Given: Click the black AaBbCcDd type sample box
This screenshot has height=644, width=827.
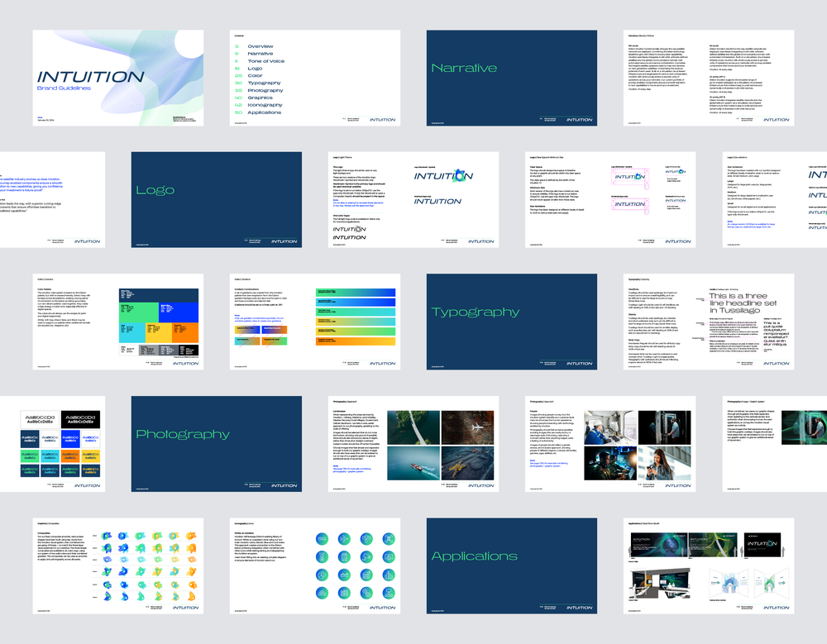Looking at the screenshot, I should 80,420.
